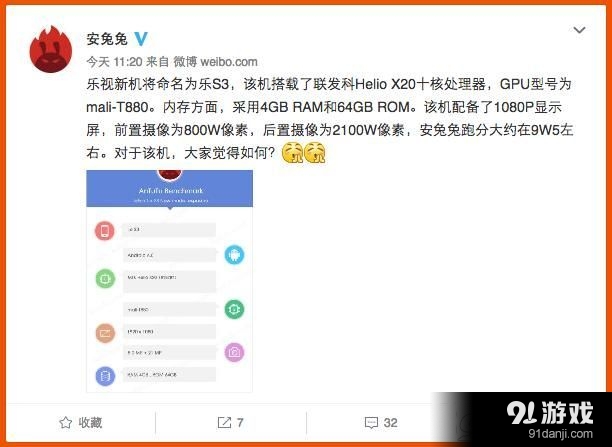Favorite the post with 收藏 star
This screenshot has height=447, width=612.
(80, 422)
